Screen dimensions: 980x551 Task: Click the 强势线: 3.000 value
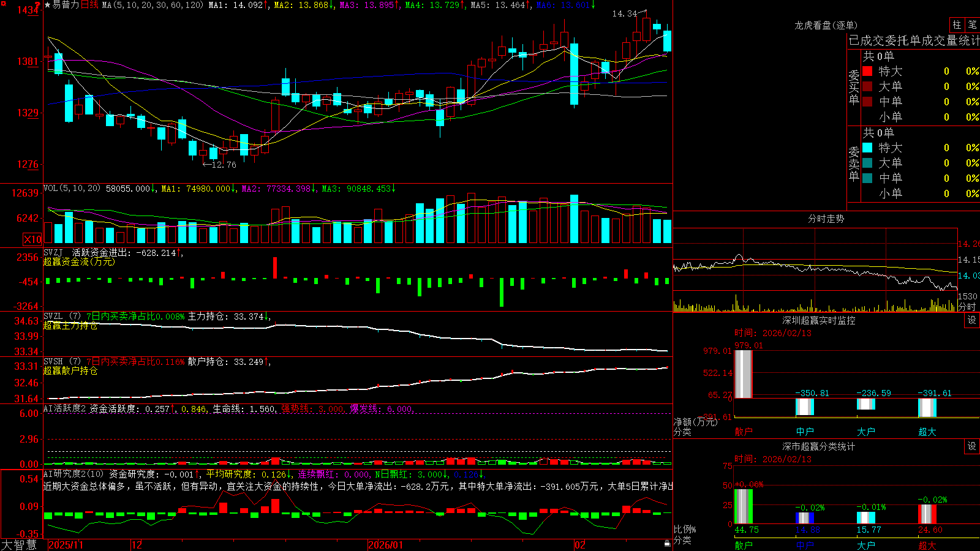(x=312, y=409)
